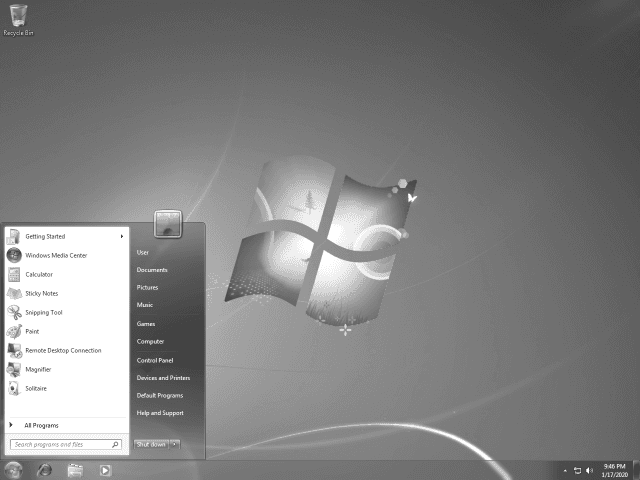The width and height of the screenshot is (640, 480).
Task: Start the Snipping Tool
Action: click(44, 312)
